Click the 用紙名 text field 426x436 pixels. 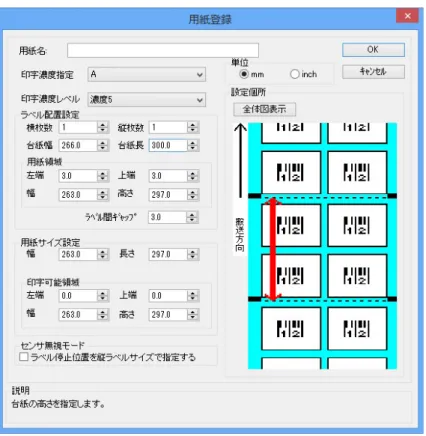[x=163, y=51]
